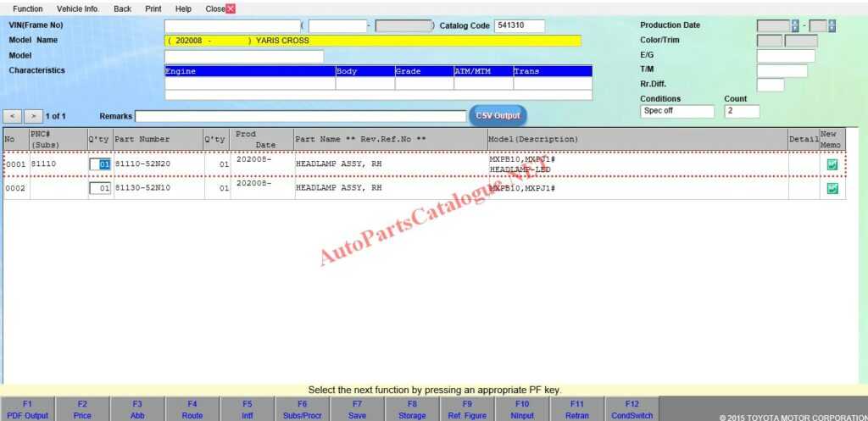Click F8 Storage key

click(412, 409)
